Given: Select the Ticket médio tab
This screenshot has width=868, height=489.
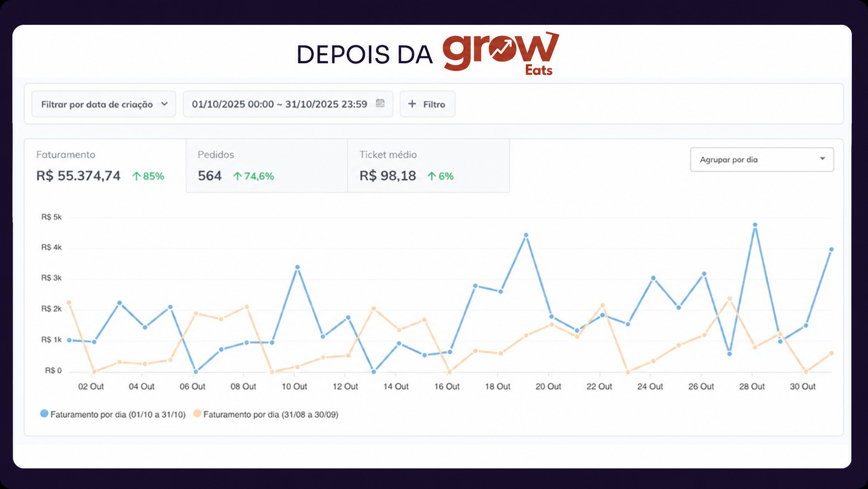Looking at the screenshot, I should coord(429,166).
